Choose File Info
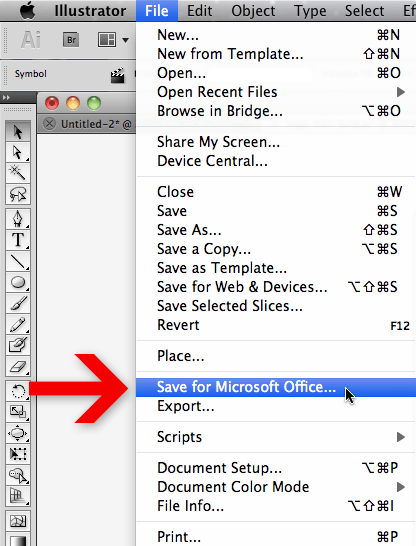 coord(276,506)
